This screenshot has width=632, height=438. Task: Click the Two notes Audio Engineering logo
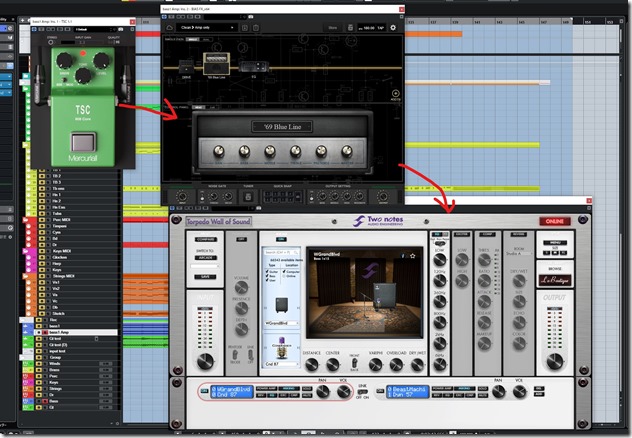point(379,221)
